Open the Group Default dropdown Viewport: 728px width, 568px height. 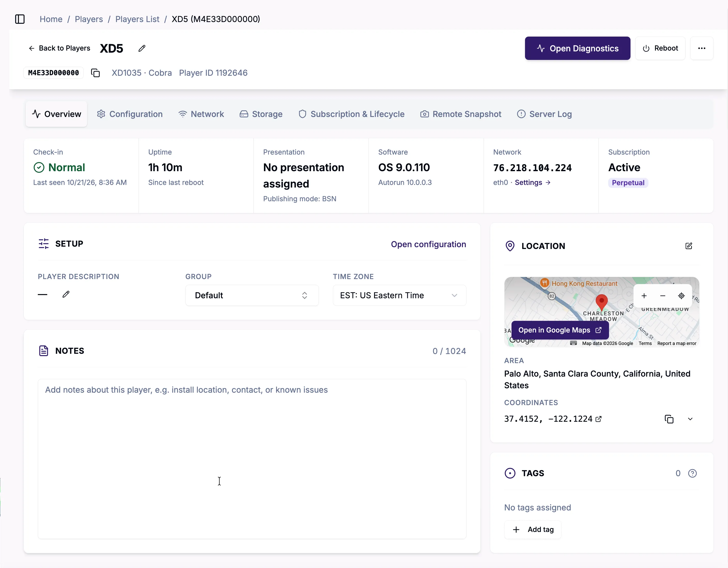click(252, 295)
